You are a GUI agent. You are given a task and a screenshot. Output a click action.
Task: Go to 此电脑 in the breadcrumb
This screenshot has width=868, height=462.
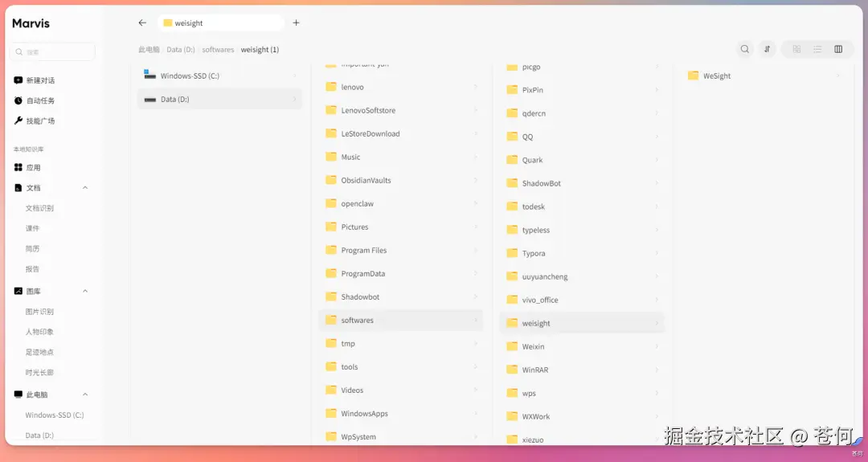[149, 49]
